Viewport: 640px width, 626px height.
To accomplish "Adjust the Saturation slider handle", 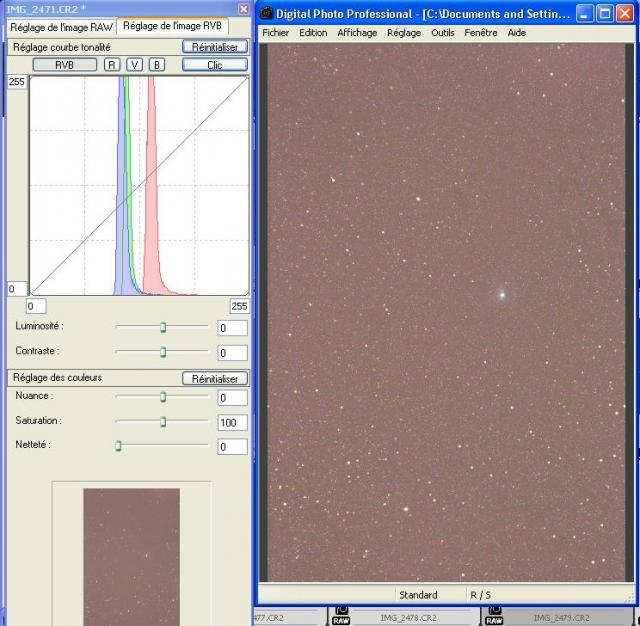I will point(163,422).
